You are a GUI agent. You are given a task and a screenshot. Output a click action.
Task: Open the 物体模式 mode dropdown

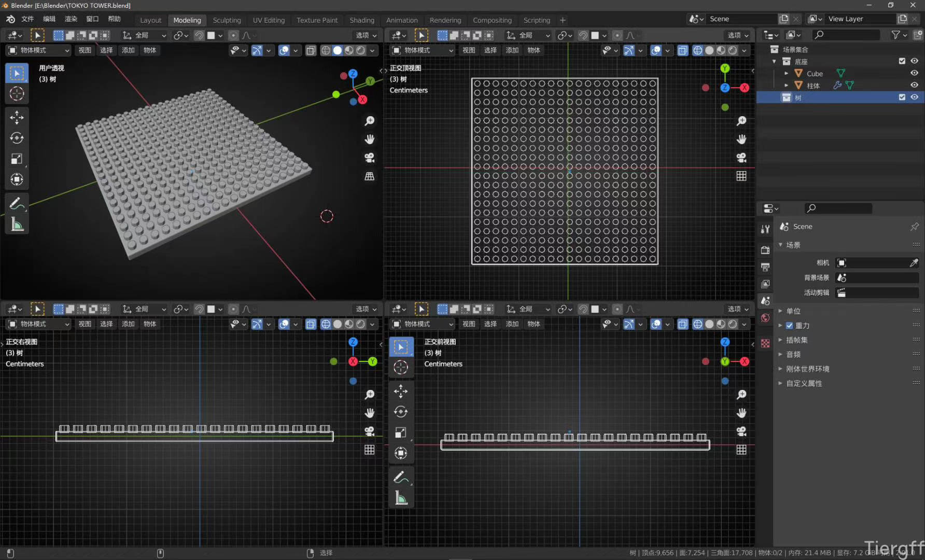[38, 50]
